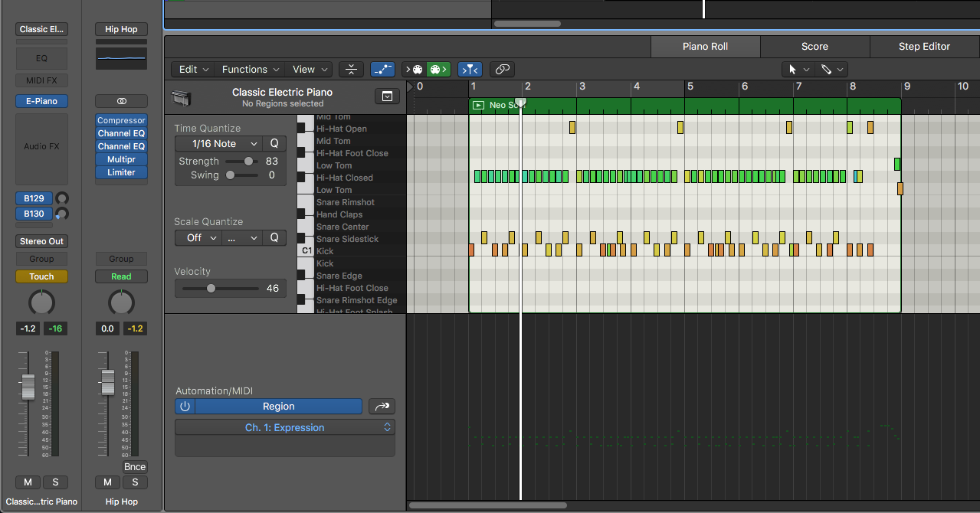Open the Hip Hop channel strip setting menu
Image resolution: width=980 pixels, height=513 pixels.
(x=121, y=29)
